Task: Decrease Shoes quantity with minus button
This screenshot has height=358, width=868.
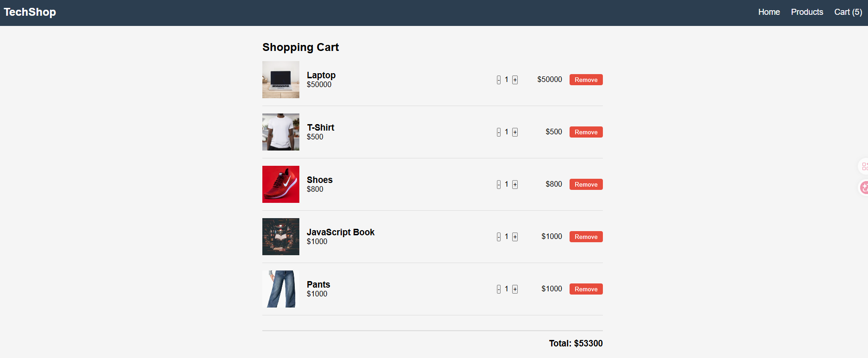Action: tap(499, 184)
